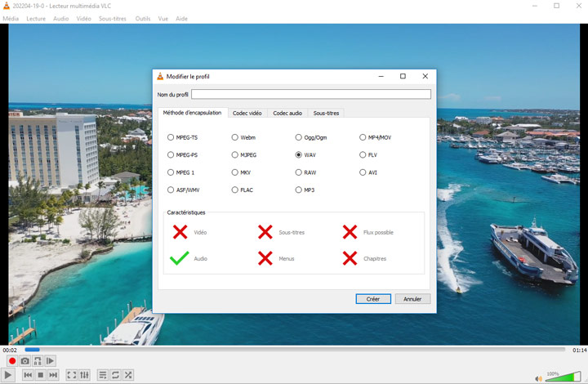This screenshot has width=588, height=384.
Task: Take a snapshot with camera icon
Action: pyautogui.click(x=24, y=361)
